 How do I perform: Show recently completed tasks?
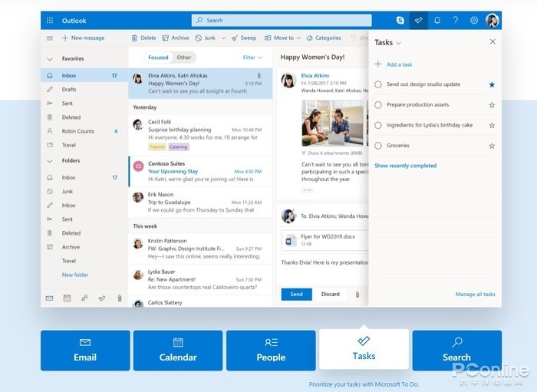(x=406, y=166)
